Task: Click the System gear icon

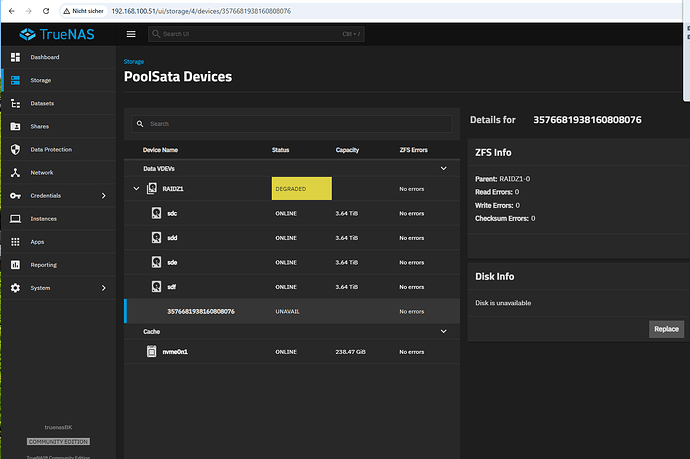Action: tap(15, 288)
